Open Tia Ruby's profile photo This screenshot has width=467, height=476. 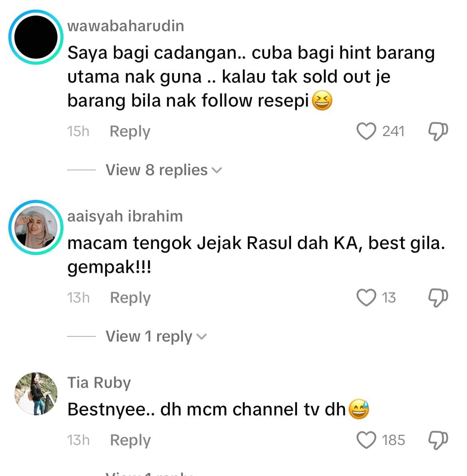[36, 393]
